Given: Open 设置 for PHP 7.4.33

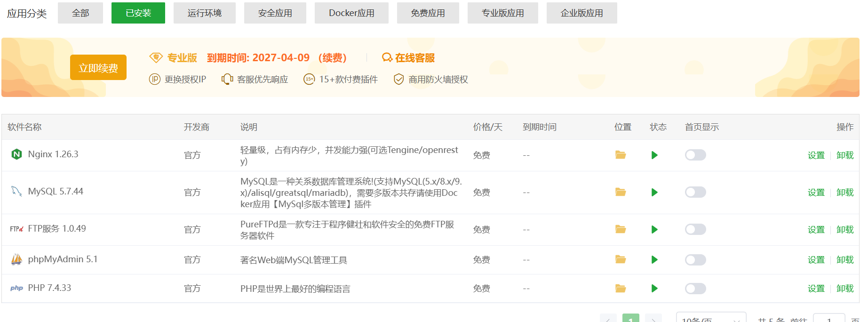Looking at the screenshot, I should click(x=816, y=288).
